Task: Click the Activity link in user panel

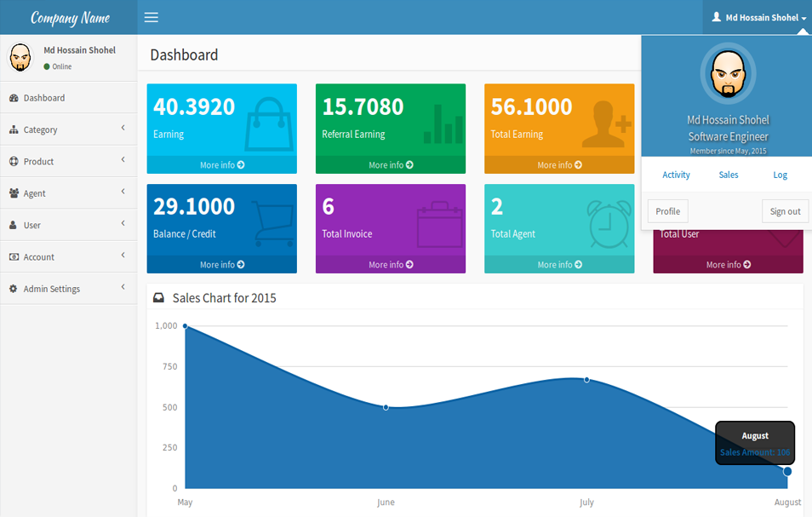Action: pos(676,175)
